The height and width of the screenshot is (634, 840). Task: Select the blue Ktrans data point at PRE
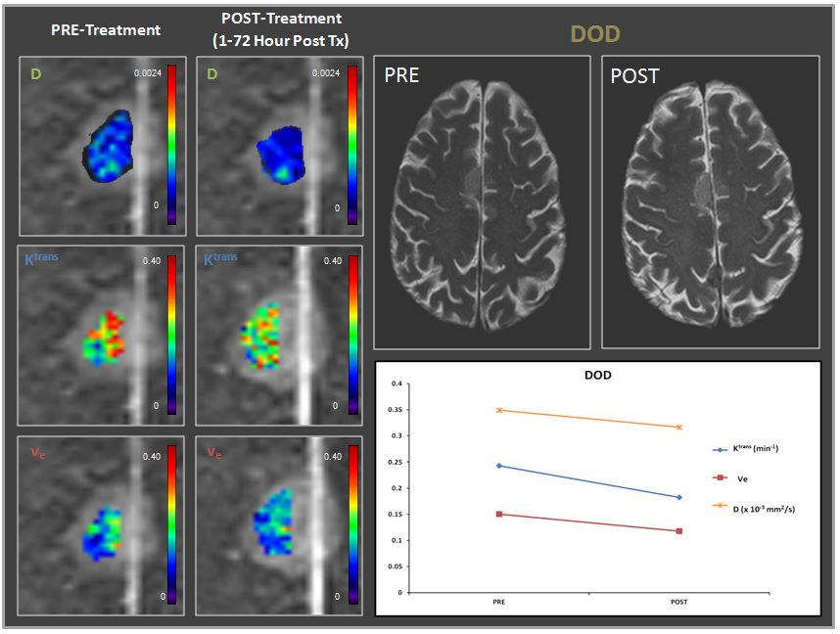coord(499,466)
